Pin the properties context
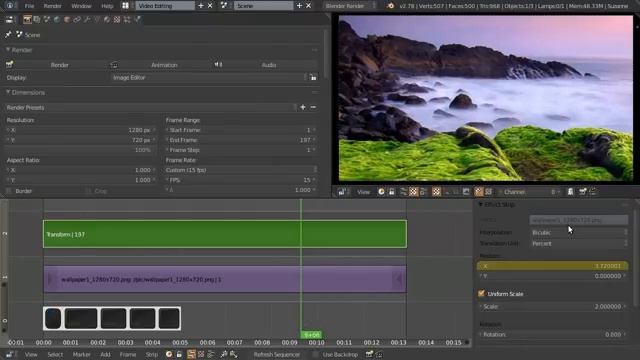 (8, 35)
